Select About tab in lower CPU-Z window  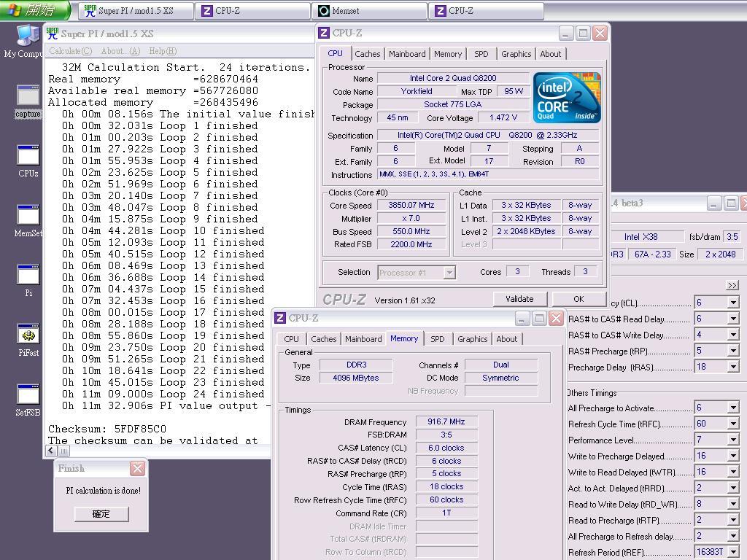[x=506, y=339]
